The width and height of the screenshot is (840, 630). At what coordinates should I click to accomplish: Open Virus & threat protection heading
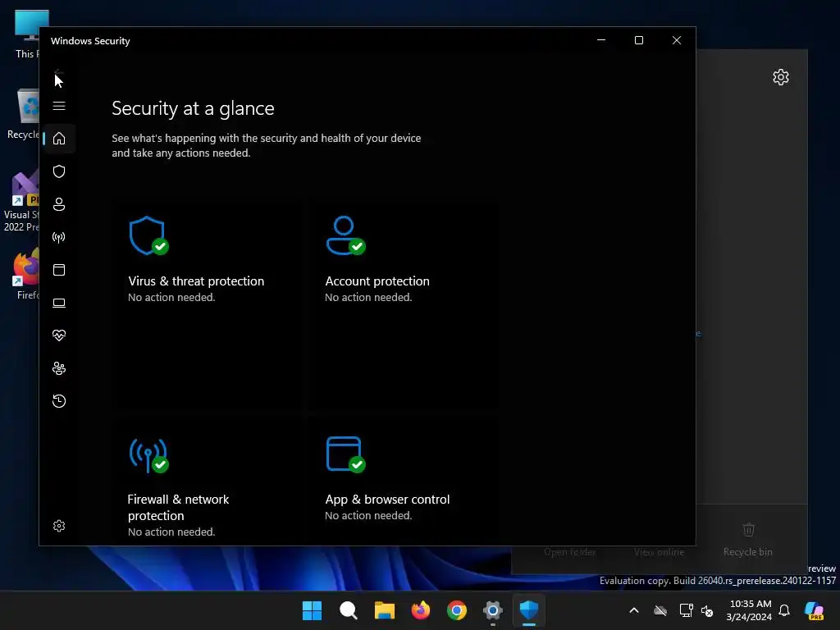196,281
